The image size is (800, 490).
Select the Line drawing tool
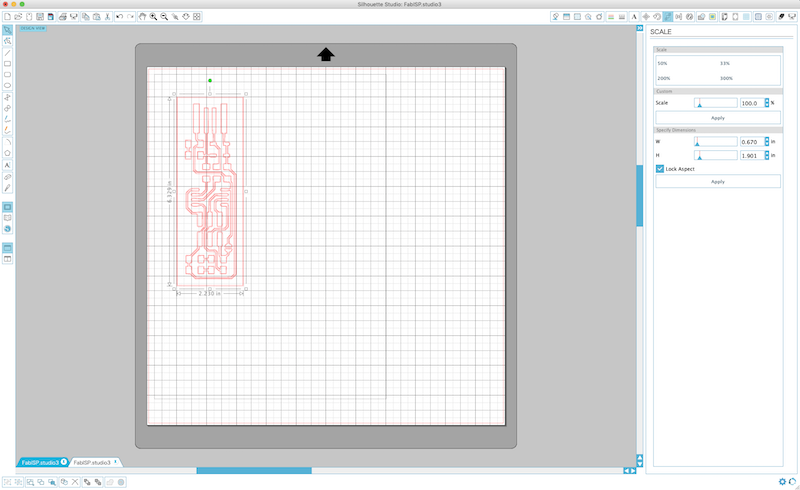(x=8, y=53)
